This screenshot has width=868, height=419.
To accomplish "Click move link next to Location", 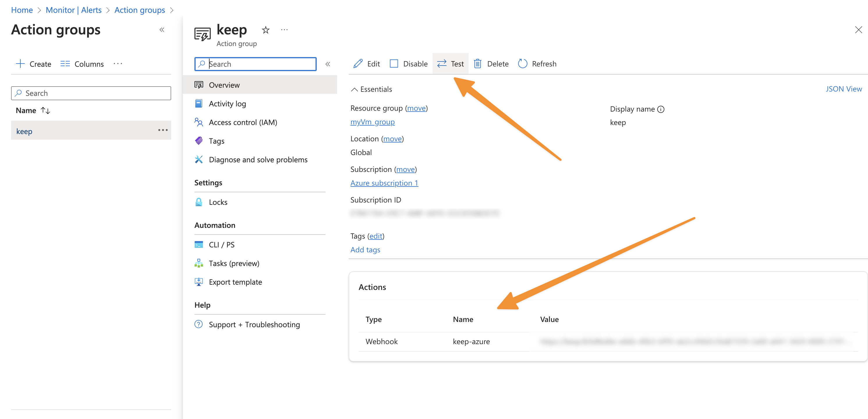I will pos(393,139).
